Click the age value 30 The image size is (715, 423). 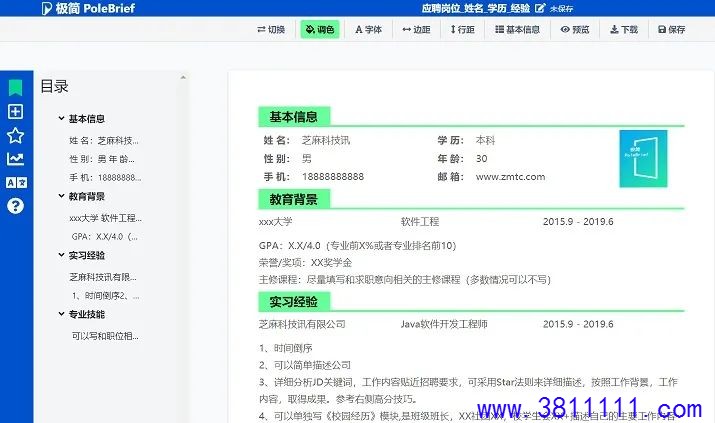482,159
